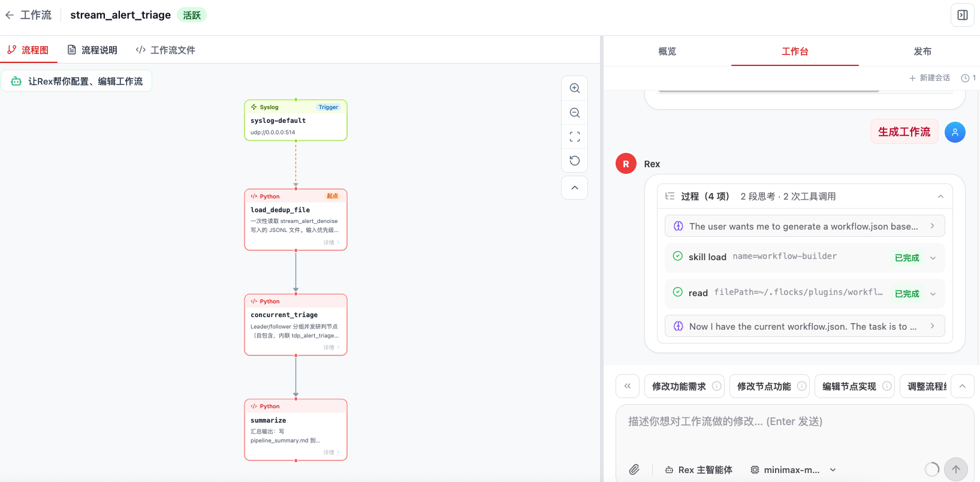The image size is (980, 482).
Task: Open 详情 on the summarize node
Action: click(x=331, y=453)
